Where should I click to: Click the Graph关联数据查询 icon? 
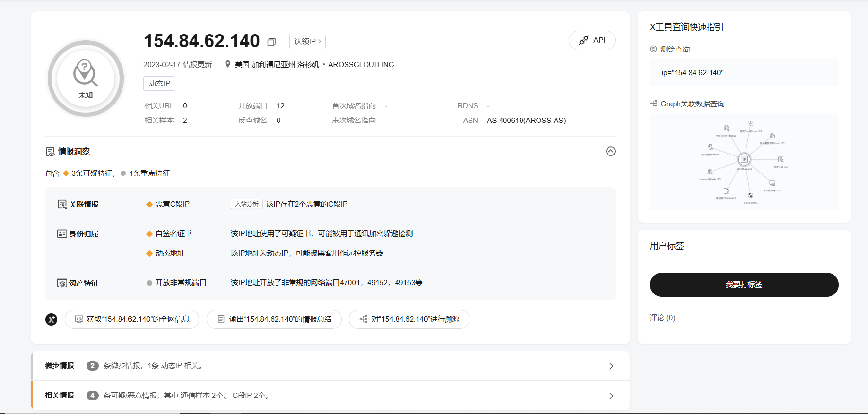click(654, 103)
